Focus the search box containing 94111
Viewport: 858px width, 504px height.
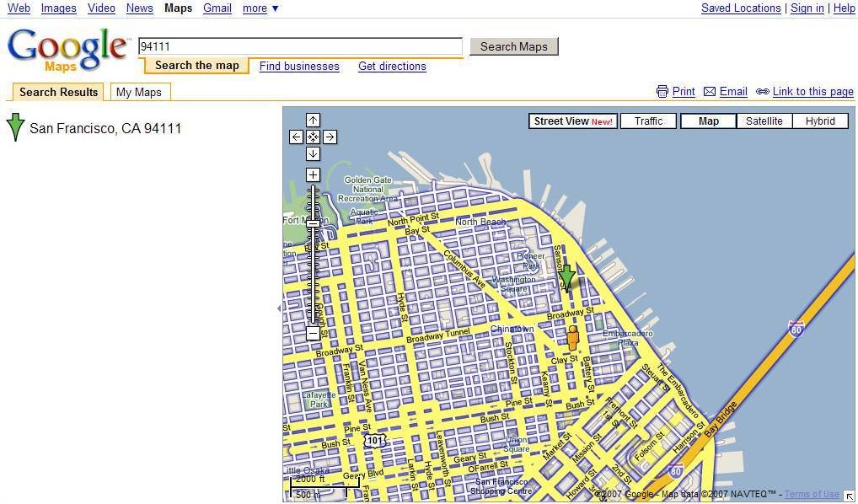click(300, 46)
